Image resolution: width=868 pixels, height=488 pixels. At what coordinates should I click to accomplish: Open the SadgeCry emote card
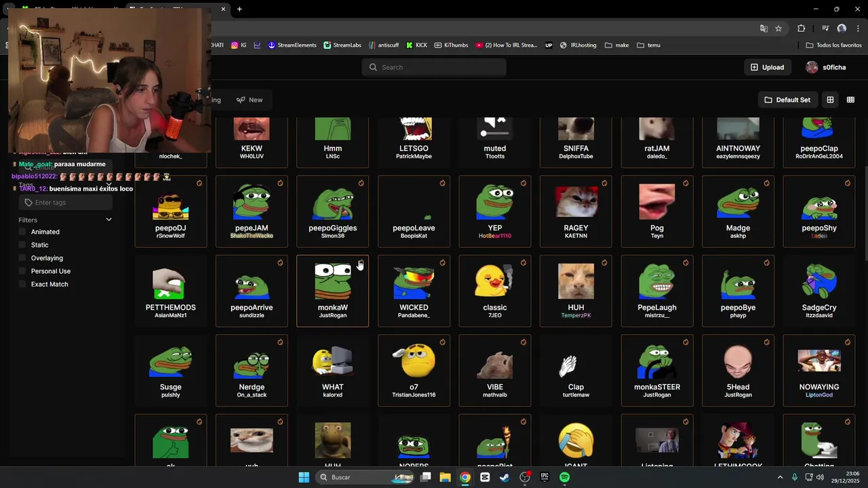tap(819, 291)
